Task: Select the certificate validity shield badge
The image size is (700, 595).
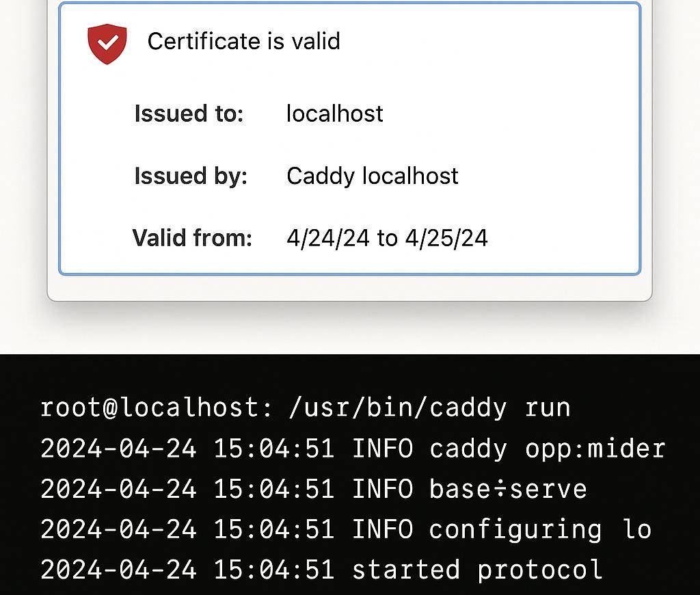Action: [x=107, y=43]
